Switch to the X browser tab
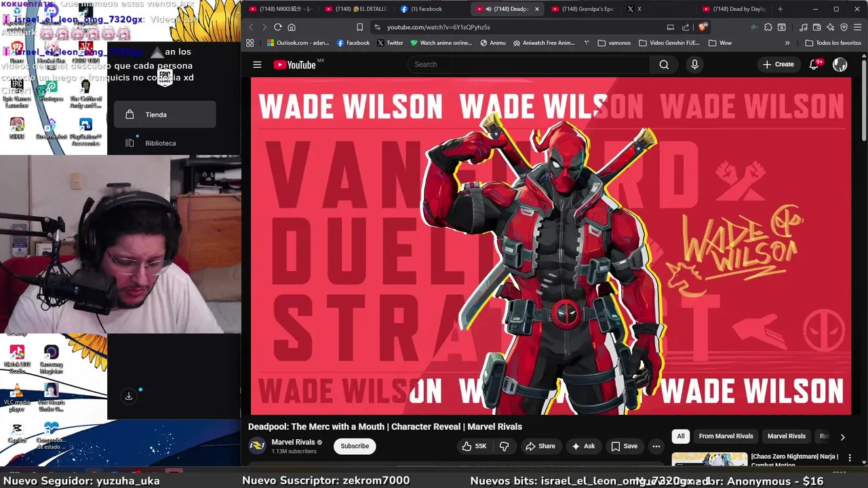The height and width of the screenshot is (488, 868). pyautogui.click(x=658, y=9)
